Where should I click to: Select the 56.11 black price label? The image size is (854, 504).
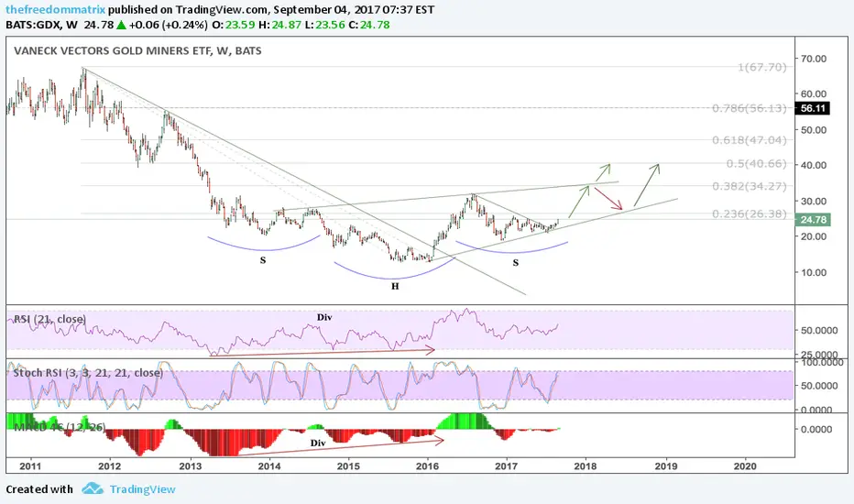[x=813, y=108]
